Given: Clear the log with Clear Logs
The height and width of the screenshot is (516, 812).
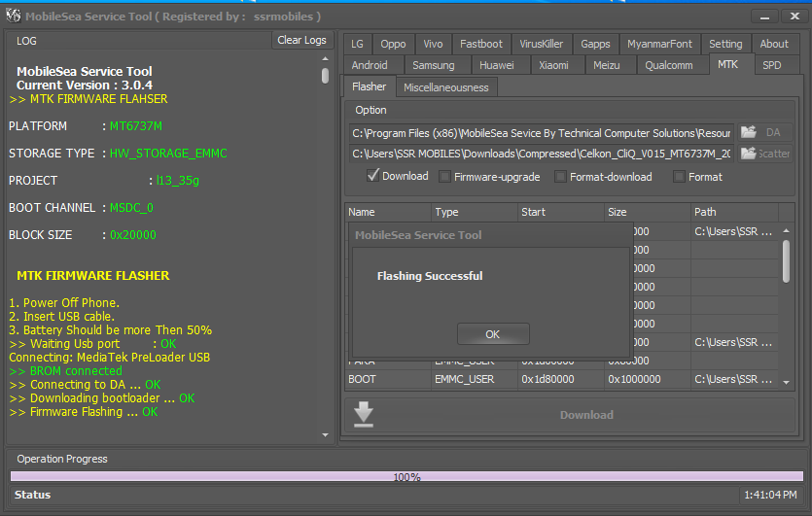Looking at the screenshot, I should (301, 40).
